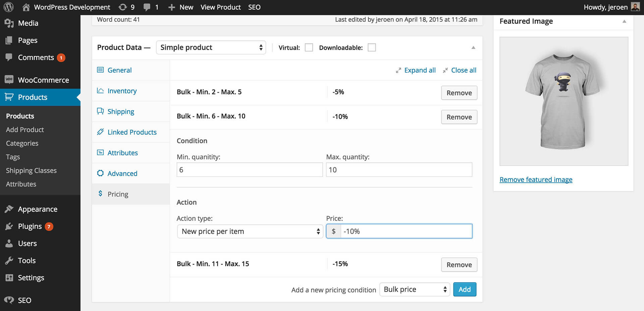
Task: Focus the Price input showing -10%
Action: (x=406, y=231)
